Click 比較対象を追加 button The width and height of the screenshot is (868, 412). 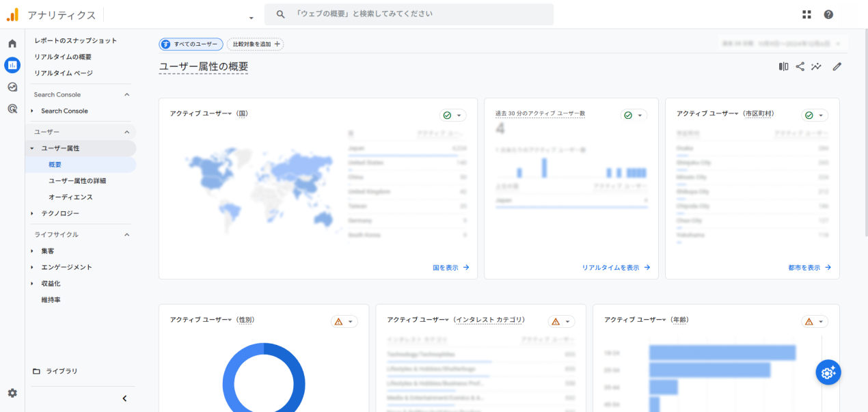pyautogui.click(x=256, y=44)
